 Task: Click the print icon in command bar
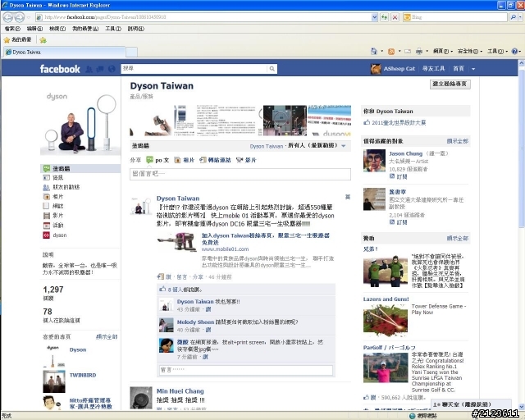419,51
